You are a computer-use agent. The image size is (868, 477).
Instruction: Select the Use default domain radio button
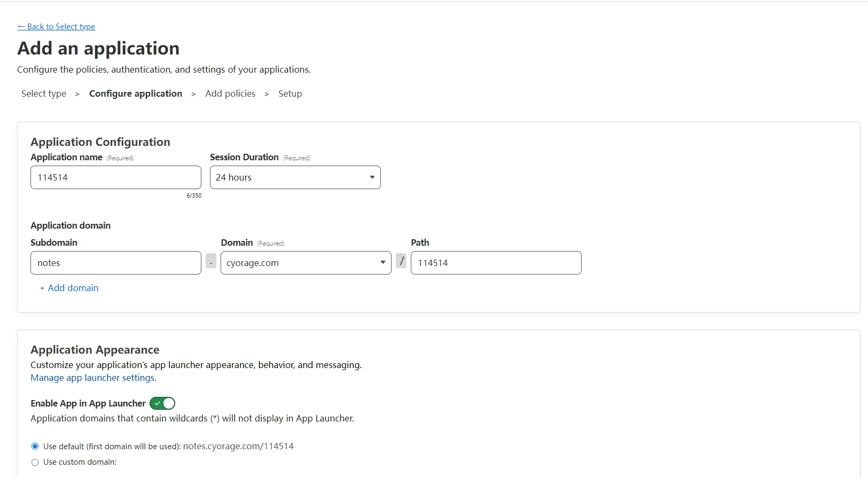pyautogui.click(x=35, y=447)
